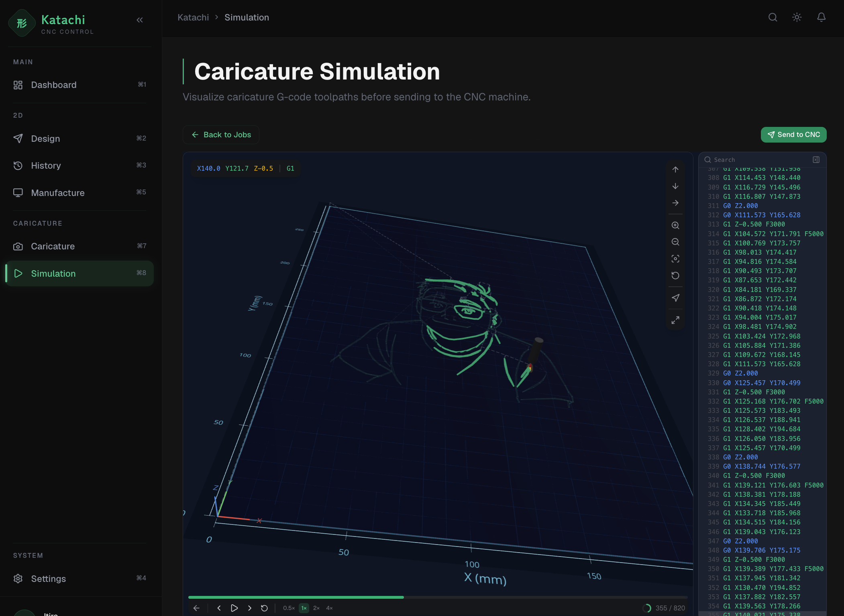Open the Dashboard page
The height and width of the screenshot is (616, 844).
click(80, 85)
